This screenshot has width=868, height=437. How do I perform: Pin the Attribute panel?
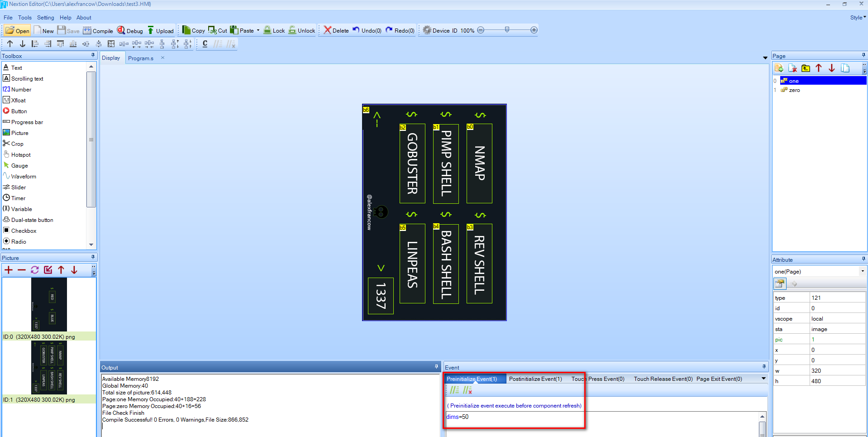(863, 259)
